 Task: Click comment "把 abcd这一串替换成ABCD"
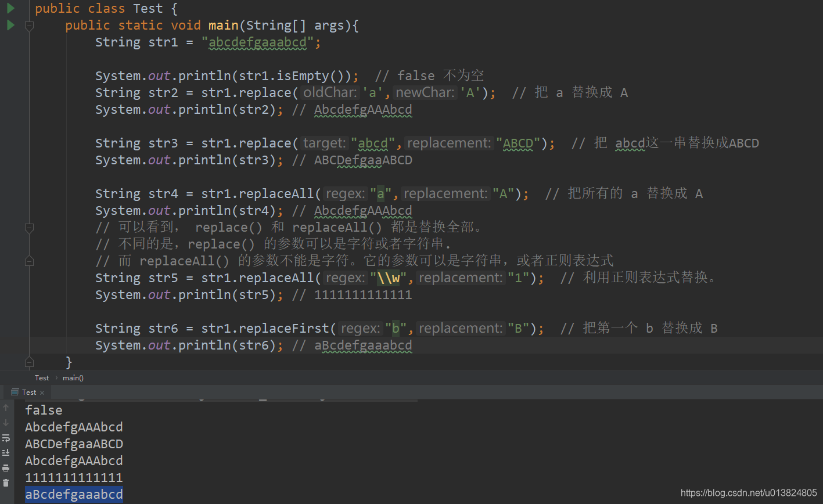677,143
